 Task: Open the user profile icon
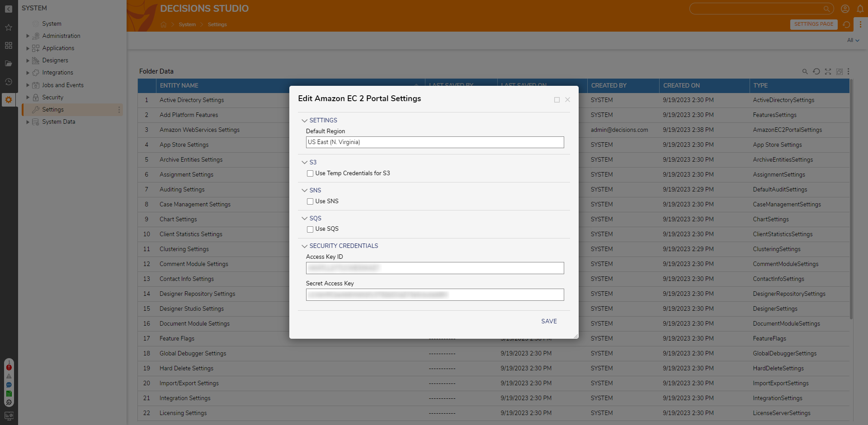click(845, 9)
